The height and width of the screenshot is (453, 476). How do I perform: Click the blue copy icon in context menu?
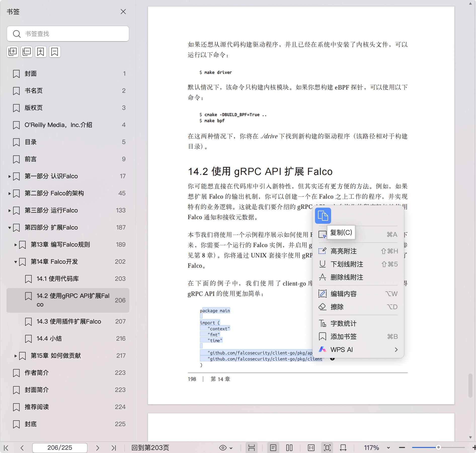323,216
